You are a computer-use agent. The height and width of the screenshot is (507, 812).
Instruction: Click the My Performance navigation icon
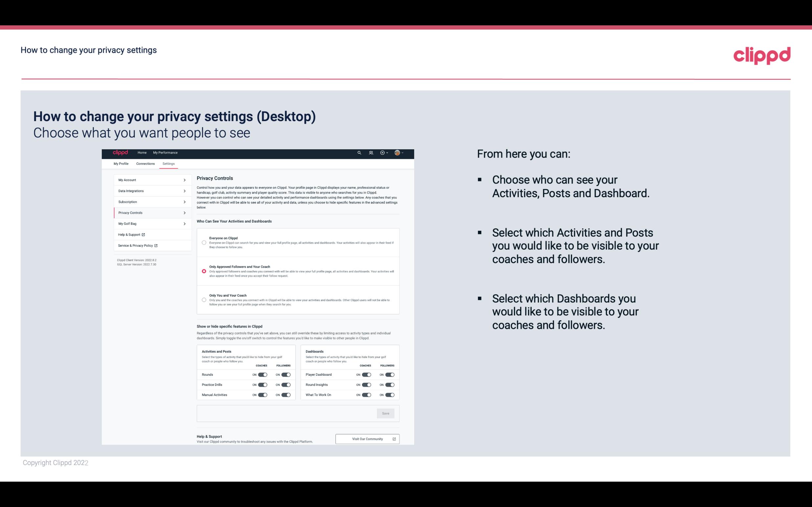pos(166,153)
